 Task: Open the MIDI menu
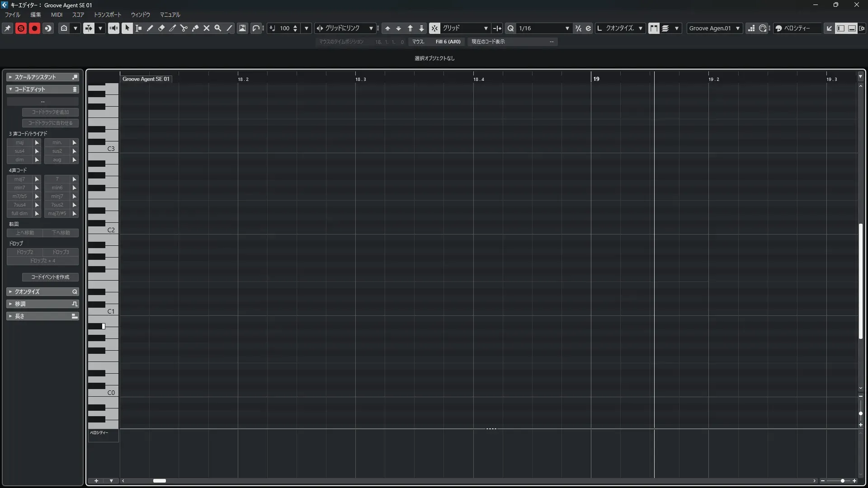tap(57, 15)
